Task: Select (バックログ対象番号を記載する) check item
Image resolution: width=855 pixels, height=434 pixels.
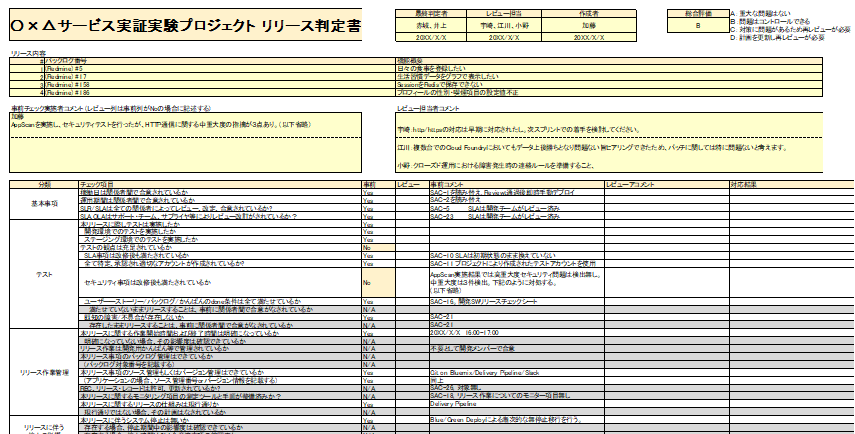Action: tap(220, 364)
